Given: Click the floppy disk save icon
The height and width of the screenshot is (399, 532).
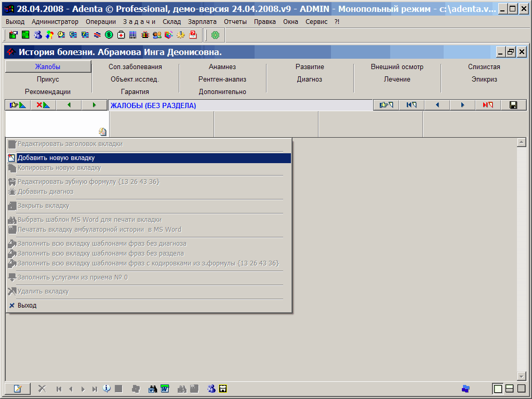Looking at the screenshot, I should pyautogui.click(x=513, y=105).
